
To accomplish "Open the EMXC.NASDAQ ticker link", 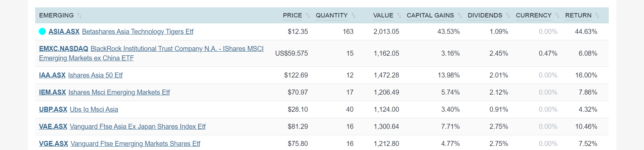I will 63,49.
